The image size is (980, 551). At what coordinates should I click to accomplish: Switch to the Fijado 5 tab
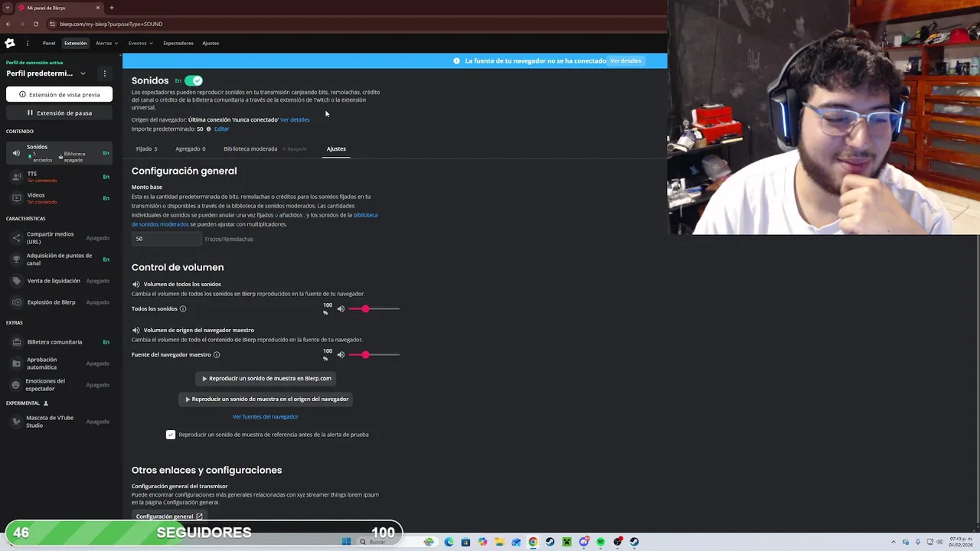click(x=146, y=148)
